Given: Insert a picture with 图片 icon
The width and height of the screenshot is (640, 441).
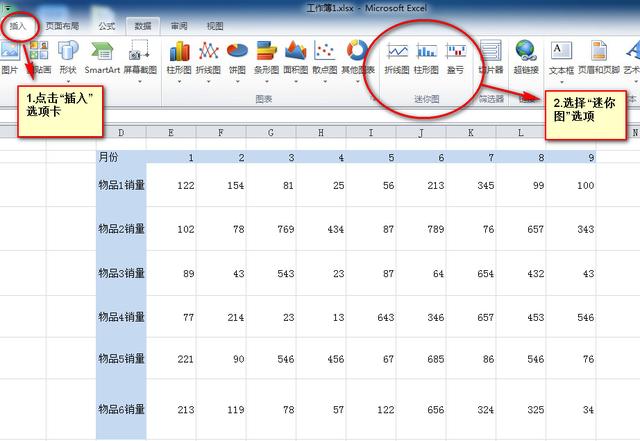Looking at the screenshot, I should tap(9, 57).
